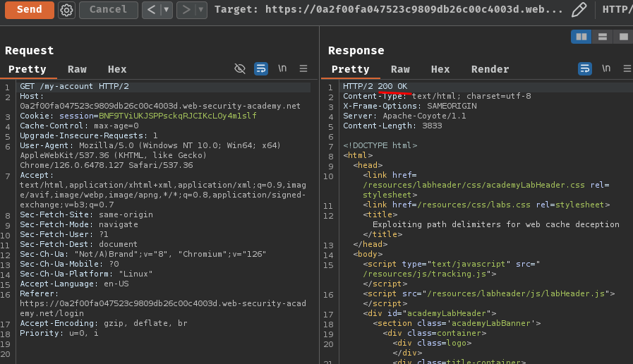Click the Request panel heading
The image size is (633, 364).
coord(29,51)
